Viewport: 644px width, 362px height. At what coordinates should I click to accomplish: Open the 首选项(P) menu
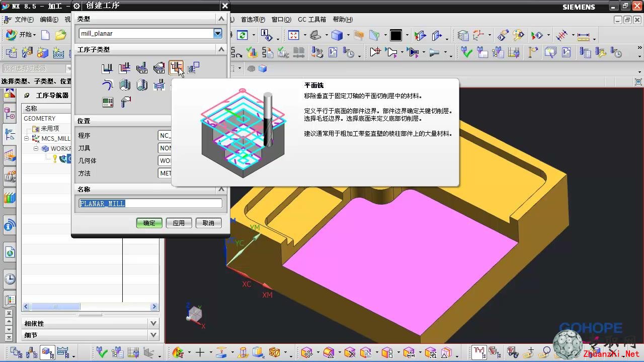pyautogui.click(x=253, y=20)
